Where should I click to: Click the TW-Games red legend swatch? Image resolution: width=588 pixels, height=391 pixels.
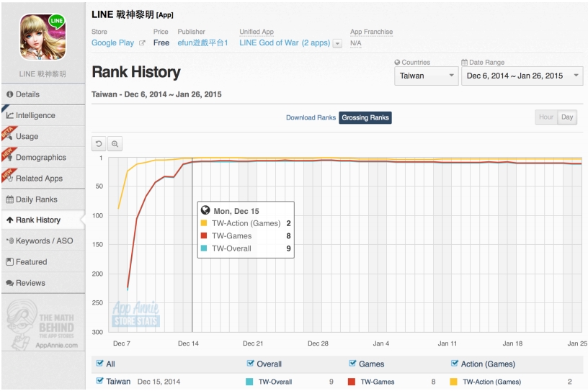click(352, 382)
